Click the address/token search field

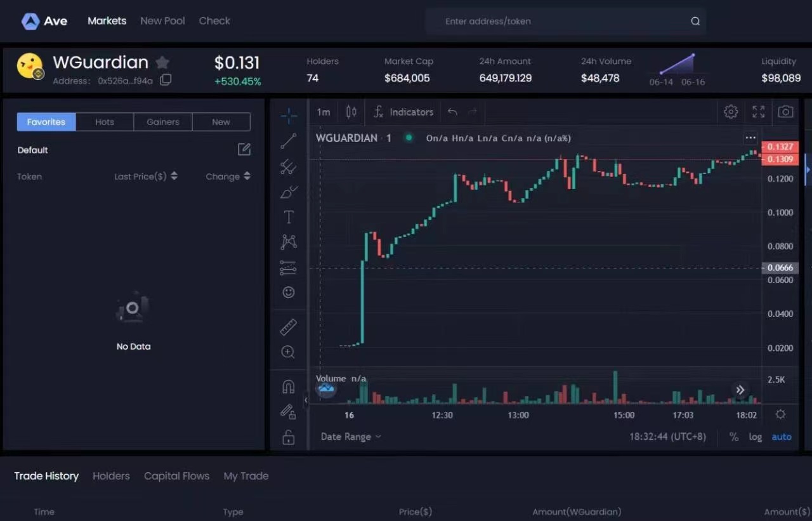coord(558,21)
